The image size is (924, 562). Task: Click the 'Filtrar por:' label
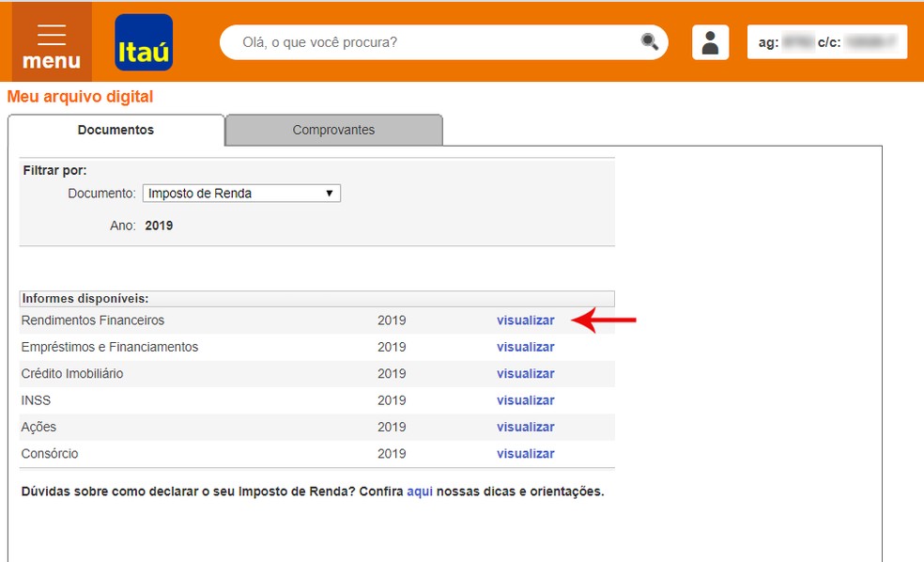click(x=54, y=170)
